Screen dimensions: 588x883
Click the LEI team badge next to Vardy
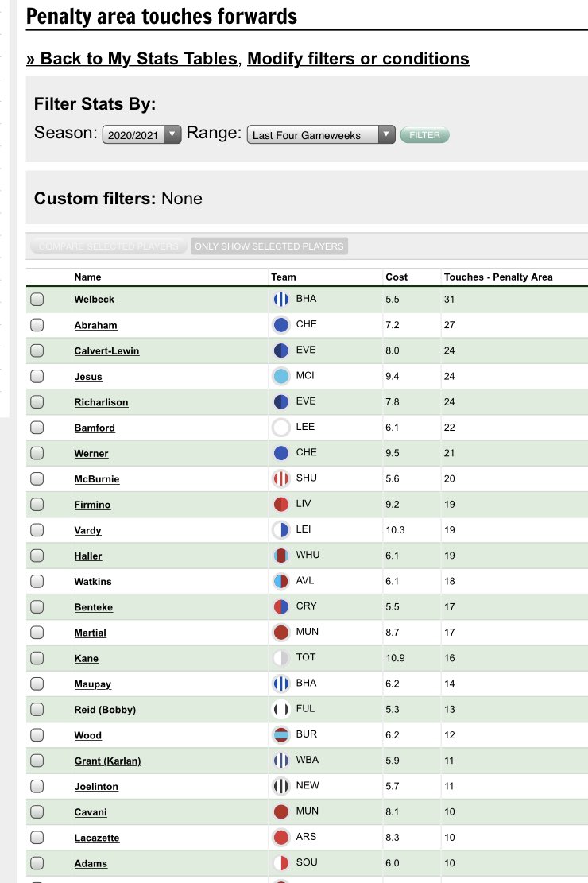[281, 530]
